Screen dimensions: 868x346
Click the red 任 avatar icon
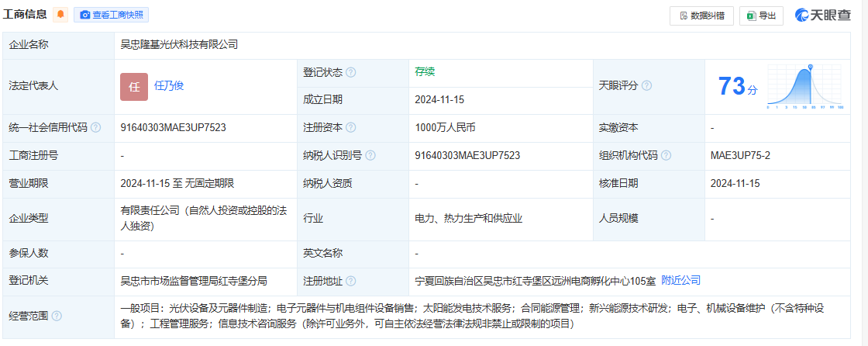coord(134,87)
